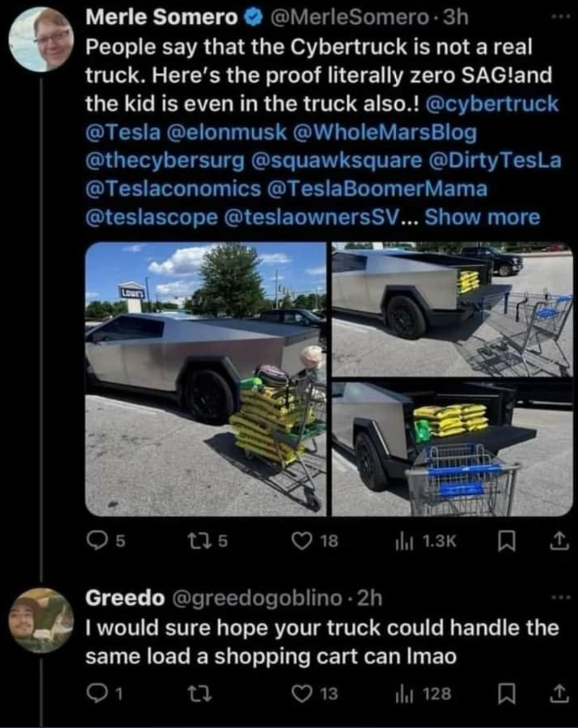Screen dimensions: 578x728
Task: Open Greedo's profile avatar
Action: [x=41, y=621]
